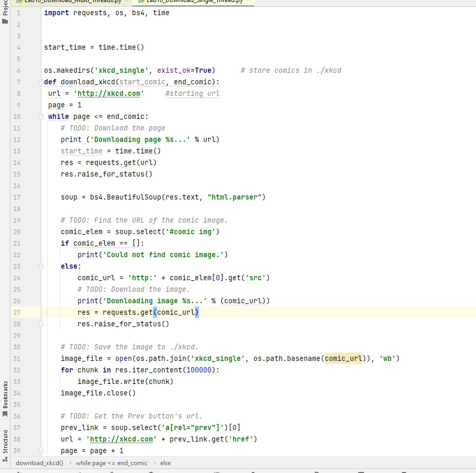The height and width of the screenshot is (473, 476).
Task: Click the comment '# store comics in ./xkcd'
Action: coord(291,70)
